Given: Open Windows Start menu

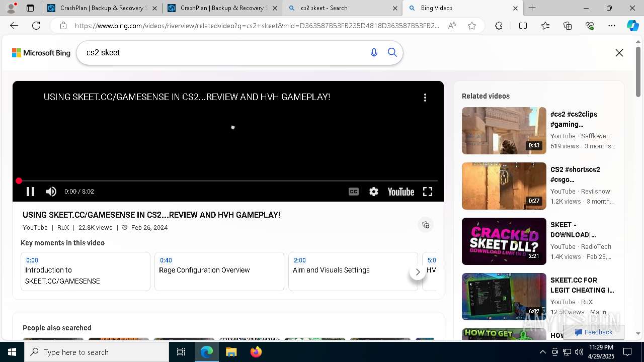Looking at the screenshot, I should coord(12,352).
